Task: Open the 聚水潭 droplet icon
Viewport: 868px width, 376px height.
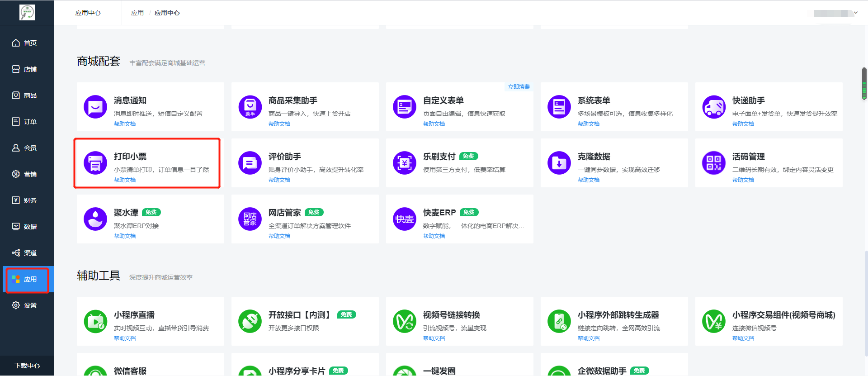Action: pyautogui.click(x=95, y=219)
